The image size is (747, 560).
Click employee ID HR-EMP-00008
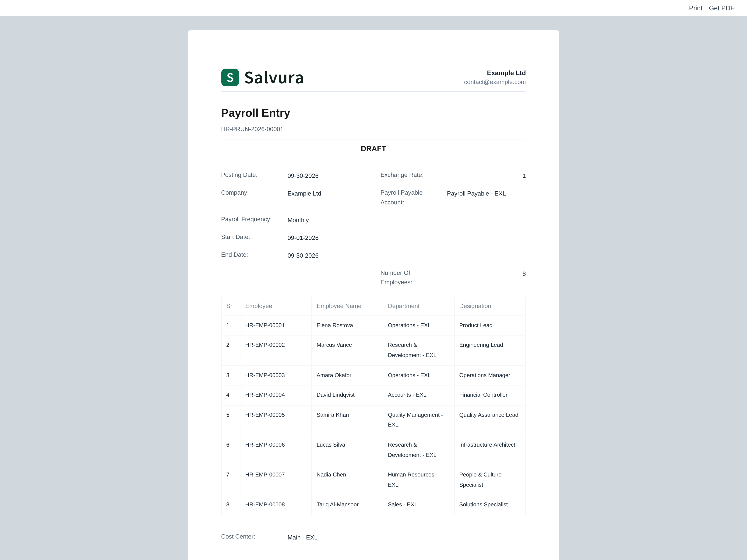pyautogui.click(x=265, y=505)
